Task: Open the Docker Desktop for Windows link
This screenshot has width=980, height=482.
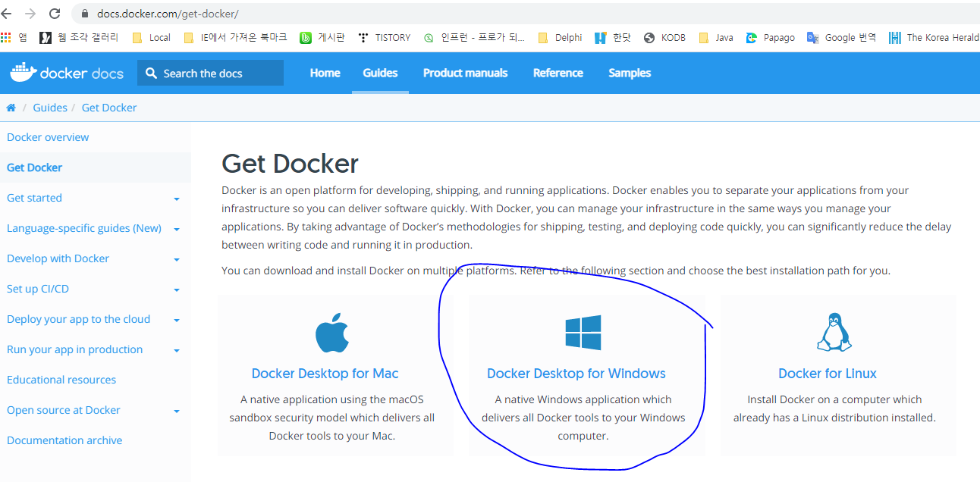Action: tap(576, 374)
